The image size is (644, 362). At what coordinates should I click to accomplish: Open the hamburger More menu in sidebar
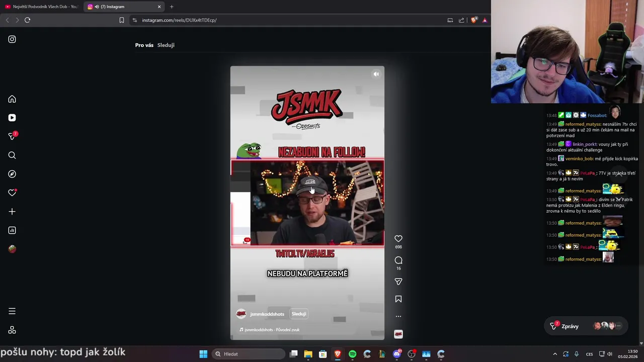[12, 311]
